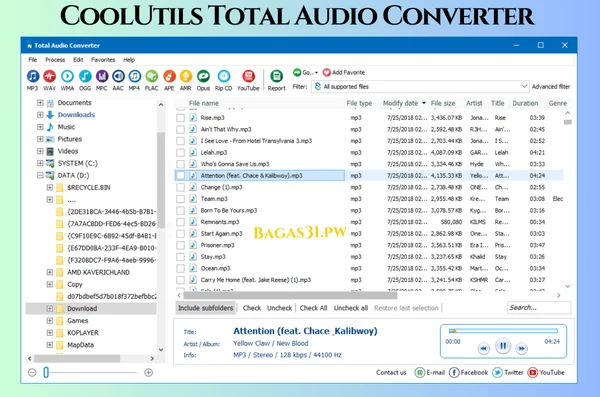Screen dimensions: 600x397
Task: Open the Help menu
Action: (129, 60)
